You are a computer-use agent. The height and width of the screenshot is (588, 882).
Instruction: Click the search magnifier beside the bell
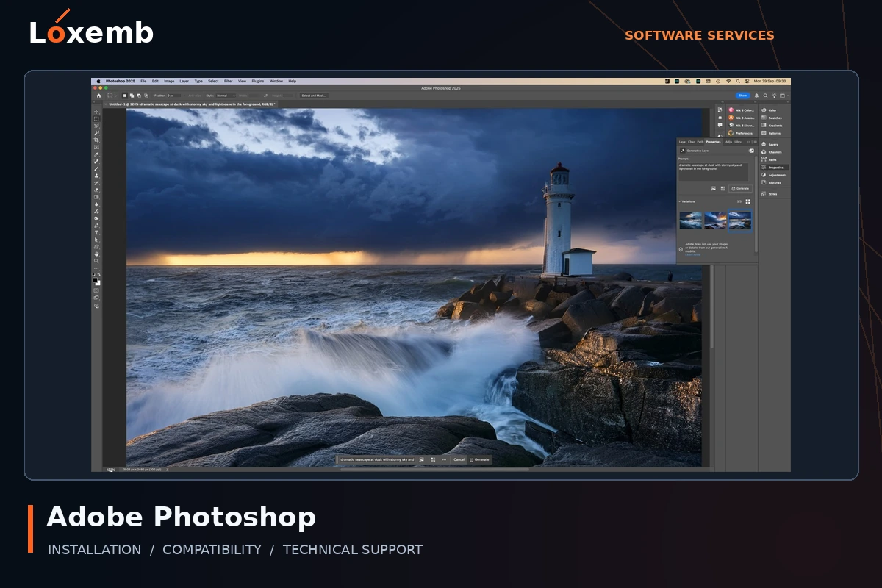coord(765,96)
